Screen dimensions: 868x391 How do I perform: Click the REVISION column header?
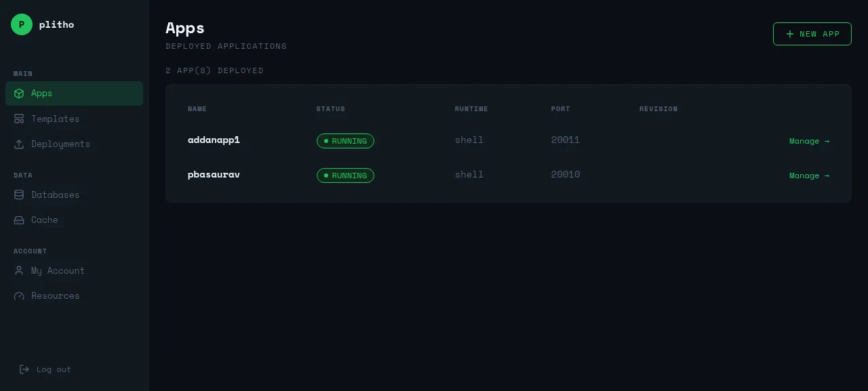(x=658, y=108)
